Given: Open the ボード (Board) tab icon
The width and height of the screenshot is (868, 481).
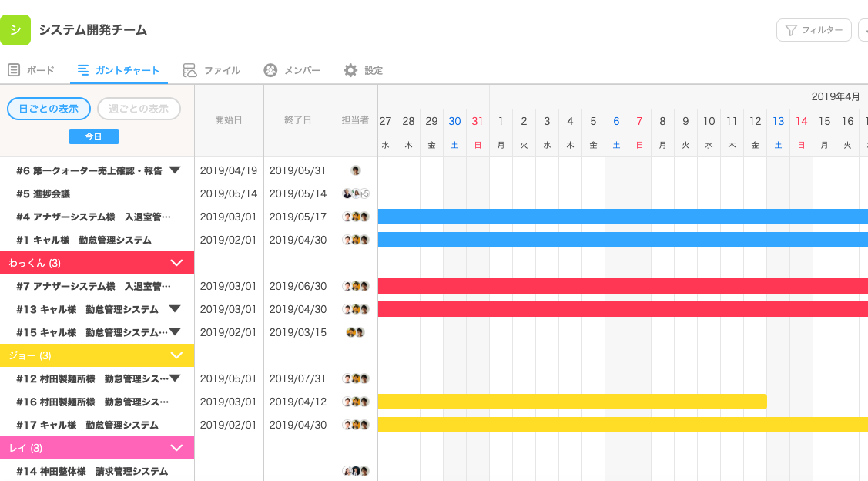Looking at the screenshot, I should (14, 69).
